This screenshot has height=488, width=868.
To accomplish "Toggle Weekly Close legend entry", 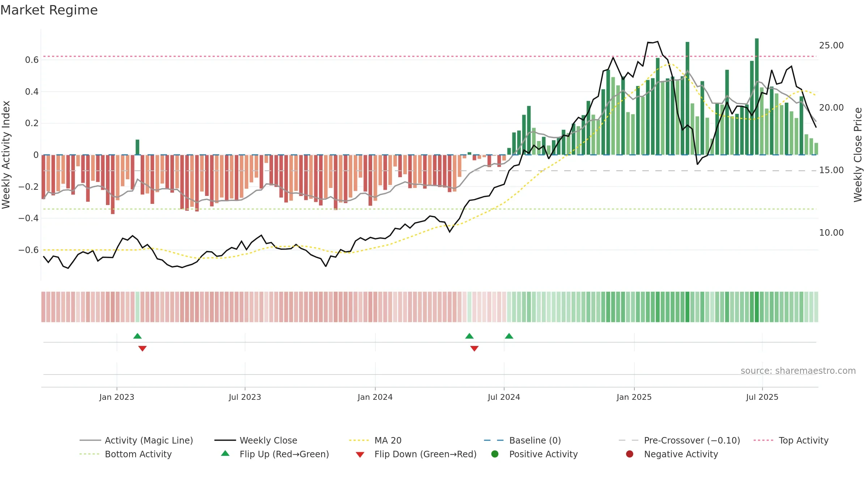I will click(256, 440).
